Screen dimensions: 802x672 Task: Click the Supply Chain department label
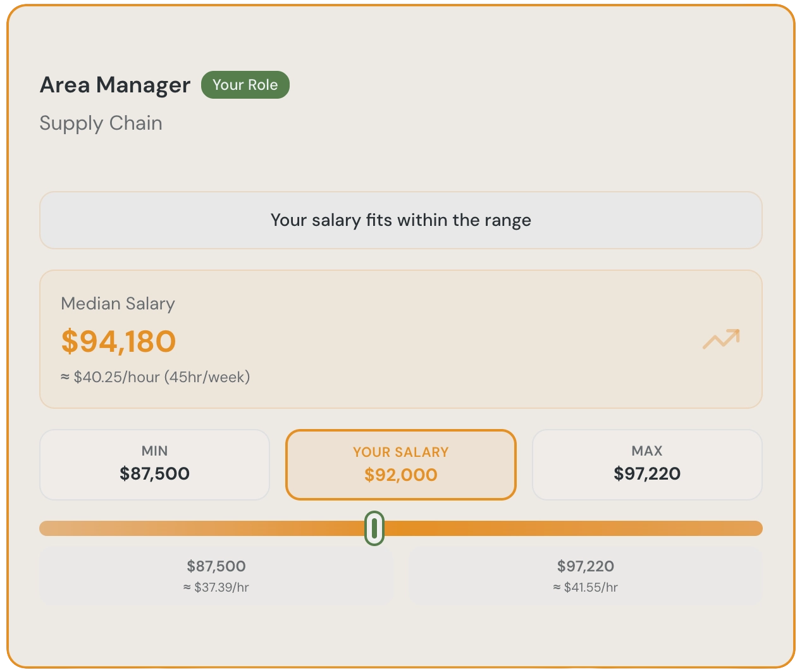(x=101, y=123)
